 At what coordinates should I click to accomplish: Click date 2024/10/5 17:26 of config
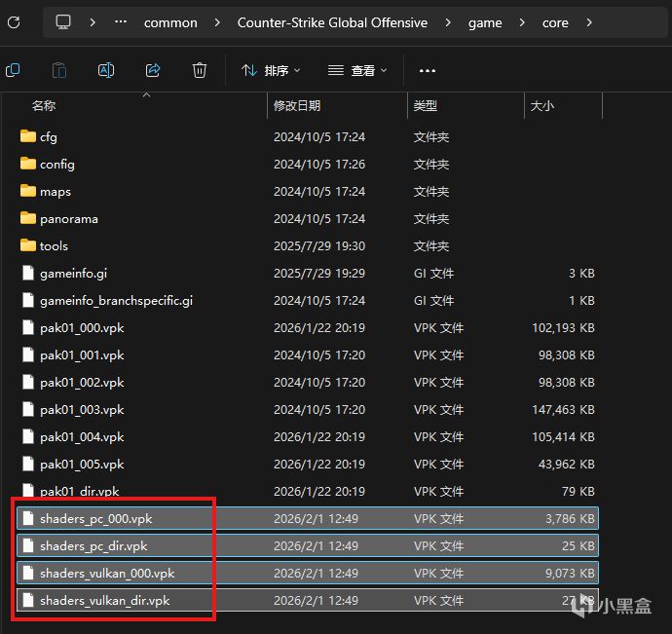pyautogui.click(x=319, y=165)
